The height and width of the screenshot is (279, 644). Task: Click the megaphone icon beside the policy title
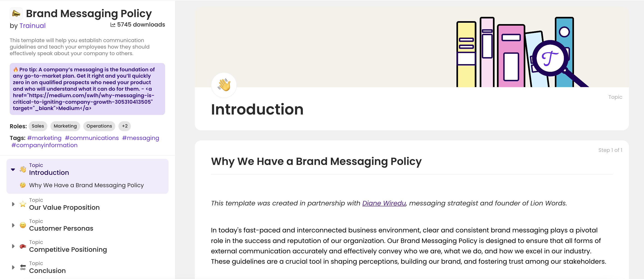(x=16, y=13)
